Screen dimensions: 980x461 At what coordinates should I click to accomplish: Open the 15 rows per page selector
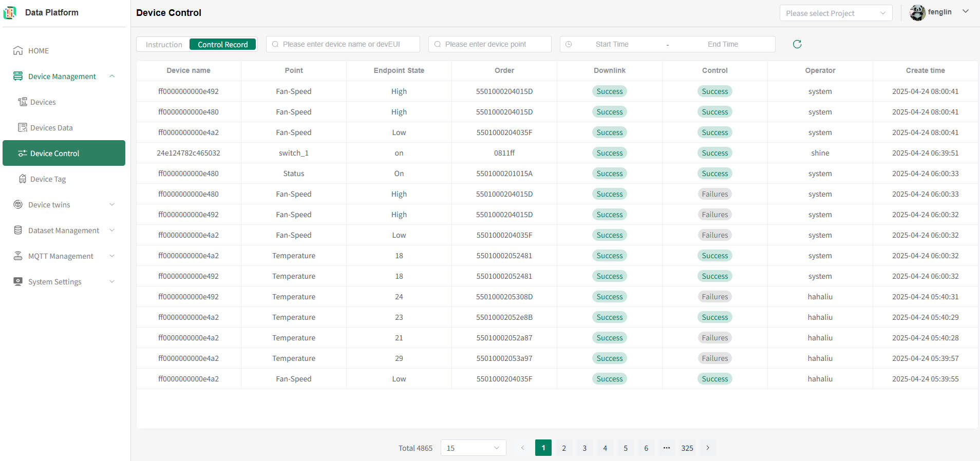tap(473, 448)
